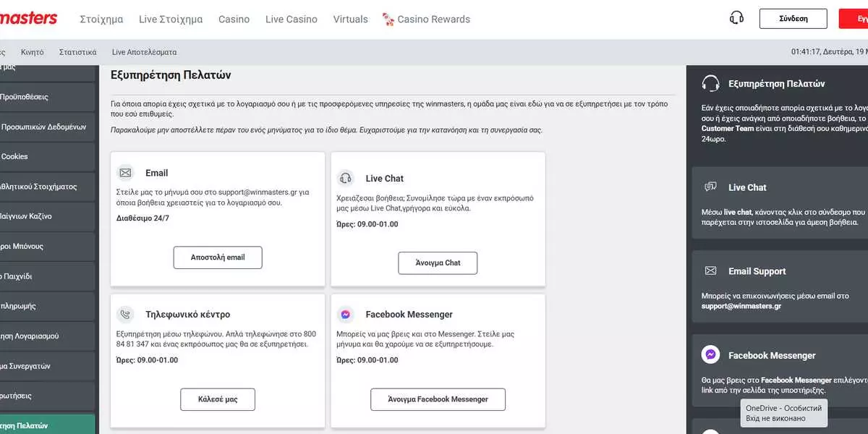Screen dimensions: 868x434
Task: Click the Άνοιγμα Chat button
Action: pos(438,263)
